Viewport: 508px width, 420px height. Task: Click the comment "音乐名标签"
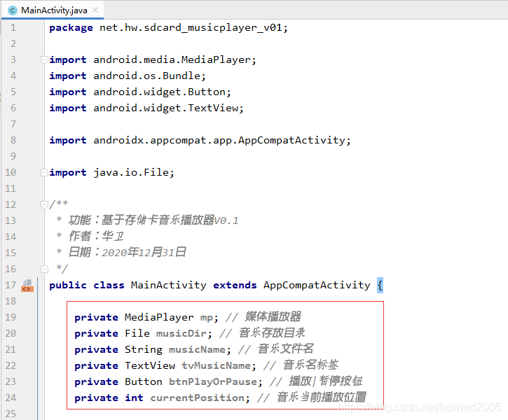[310, 365]
